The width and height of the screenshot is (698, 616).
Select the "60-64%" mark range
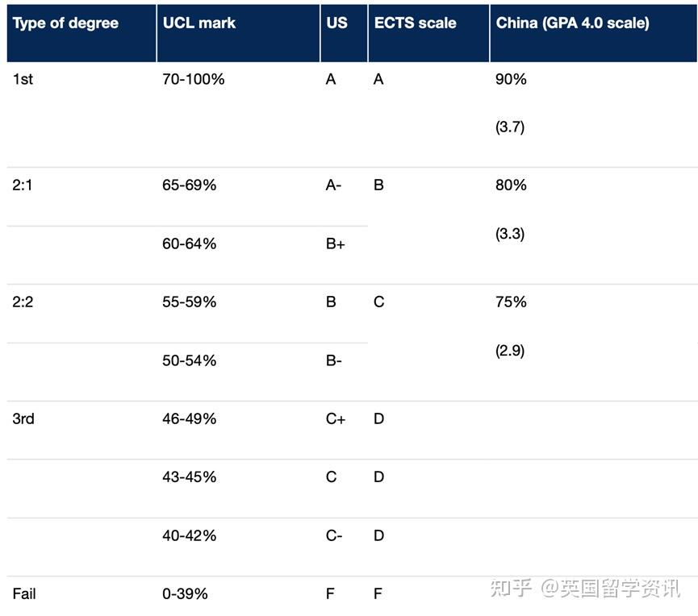(x=190, y=243)
